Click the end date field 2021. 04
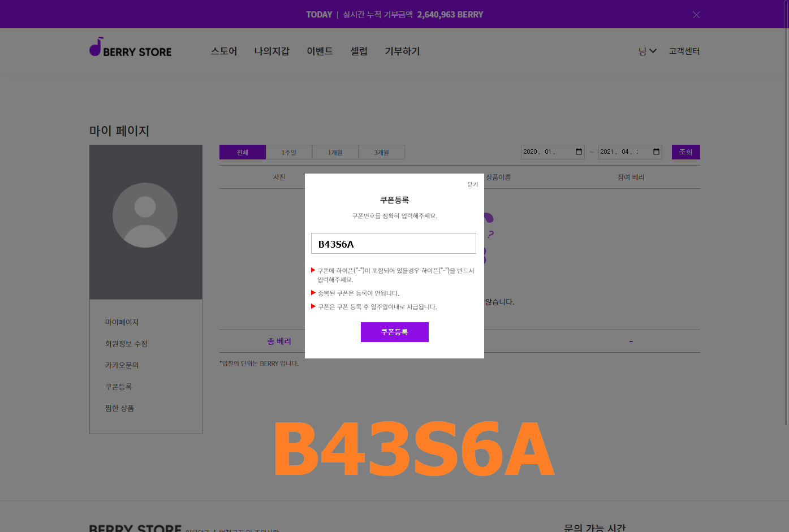This screenshot has width=789, height=532. point(630,152)
